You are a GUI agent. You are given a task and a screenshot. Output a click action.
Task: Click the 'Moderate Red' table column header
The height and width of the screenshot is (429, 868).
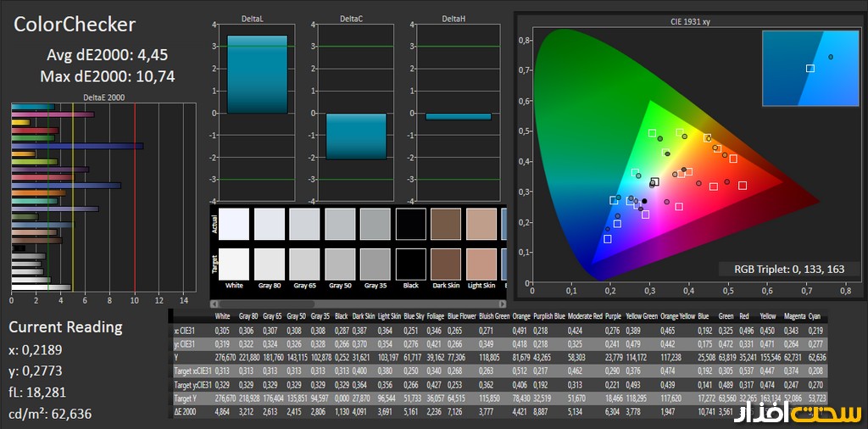pos(584,316)
